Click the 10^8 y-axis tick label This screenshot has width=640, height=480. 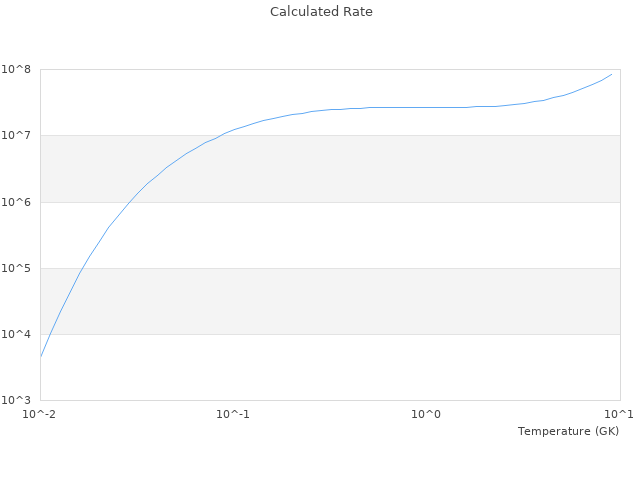tap(18, 69)
